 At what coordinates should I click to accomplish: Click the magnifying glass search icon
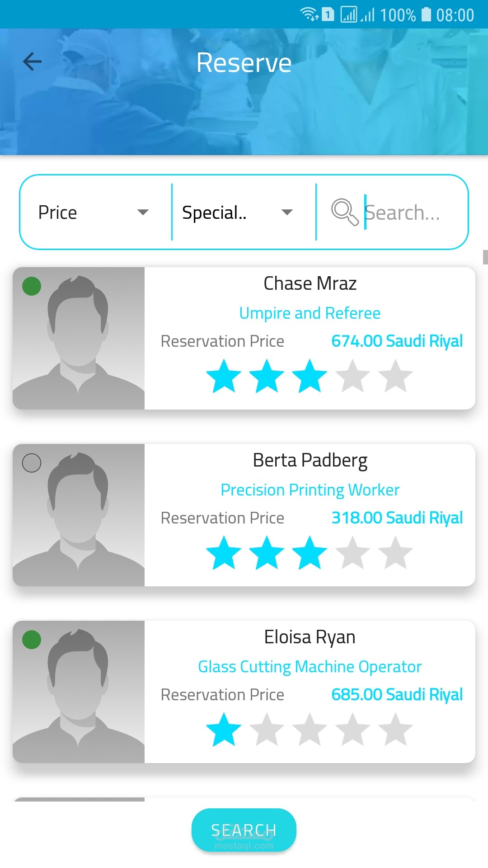pos(345,212)
